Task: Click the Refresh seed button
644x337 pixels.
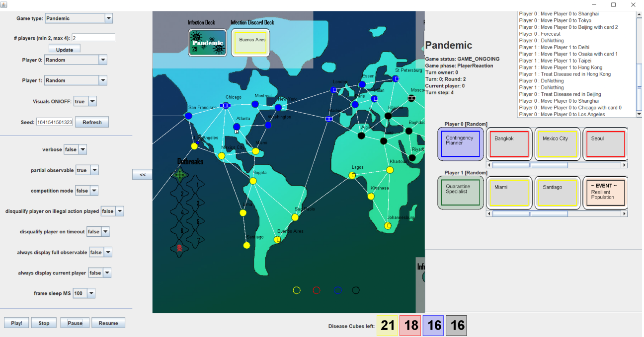Action: pyautogui.click(x=92, y=122)
